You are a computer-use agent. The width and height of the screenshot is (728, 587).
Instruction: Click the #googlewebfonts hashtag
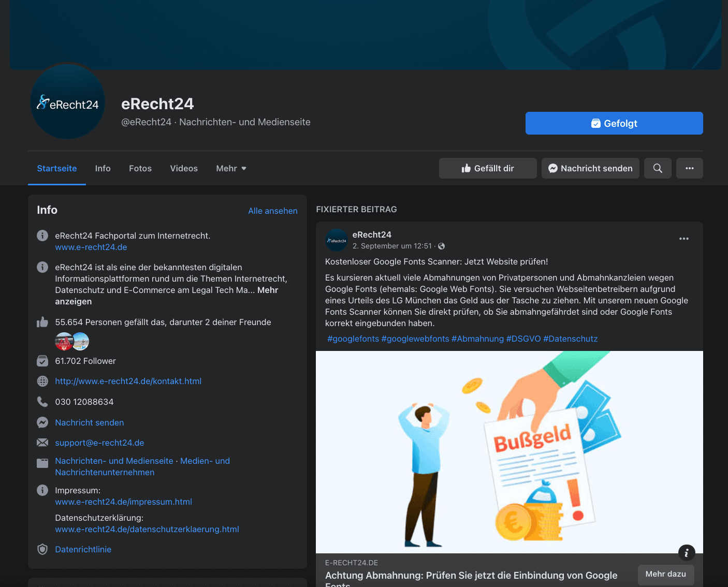tap(415, 339)
